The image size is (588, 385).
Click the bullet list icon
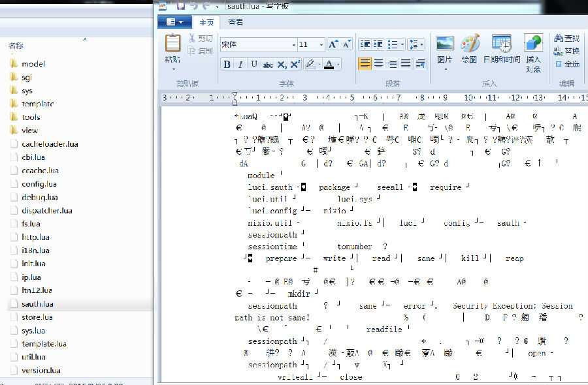(x=393, y=44)
